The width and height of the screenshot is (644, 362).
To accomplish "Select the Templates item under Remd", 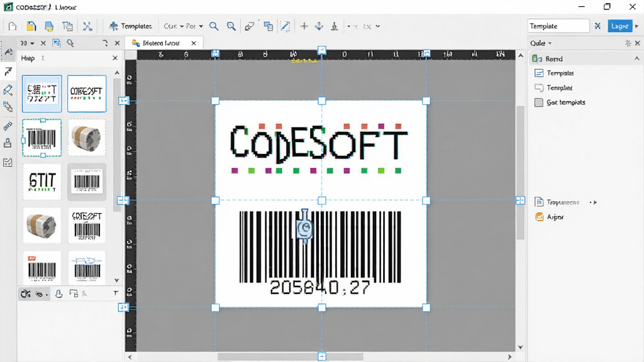I will [x=560, y=73].
